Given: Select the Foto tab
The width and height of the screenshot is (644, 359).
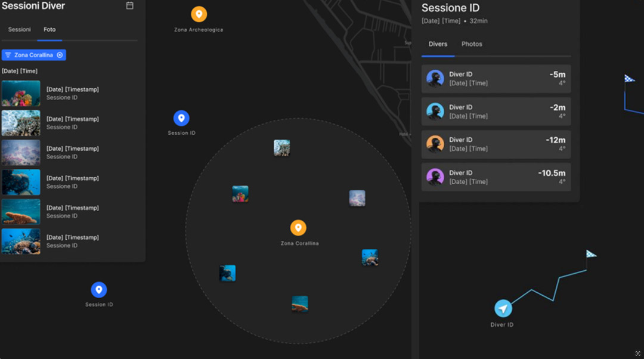Looking at the screenshot, I should (49, 30).
